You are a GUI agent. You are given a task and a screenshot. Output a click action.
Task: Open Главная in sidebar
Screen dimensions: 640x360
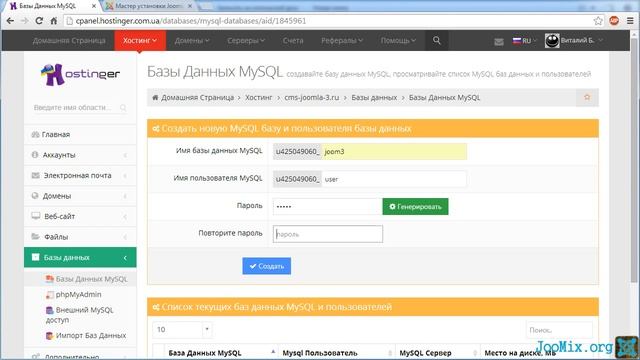click(x=80, y=134)
